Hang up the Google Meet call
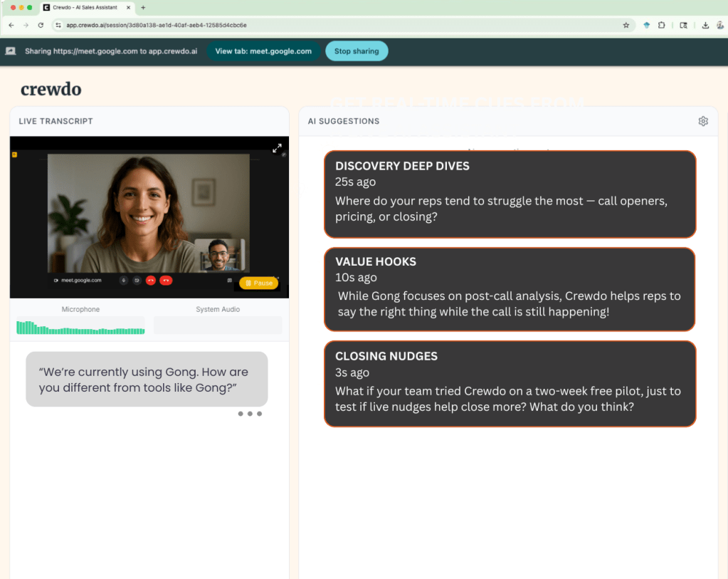This screenshot has width=728, height=579. coord(151,281)
